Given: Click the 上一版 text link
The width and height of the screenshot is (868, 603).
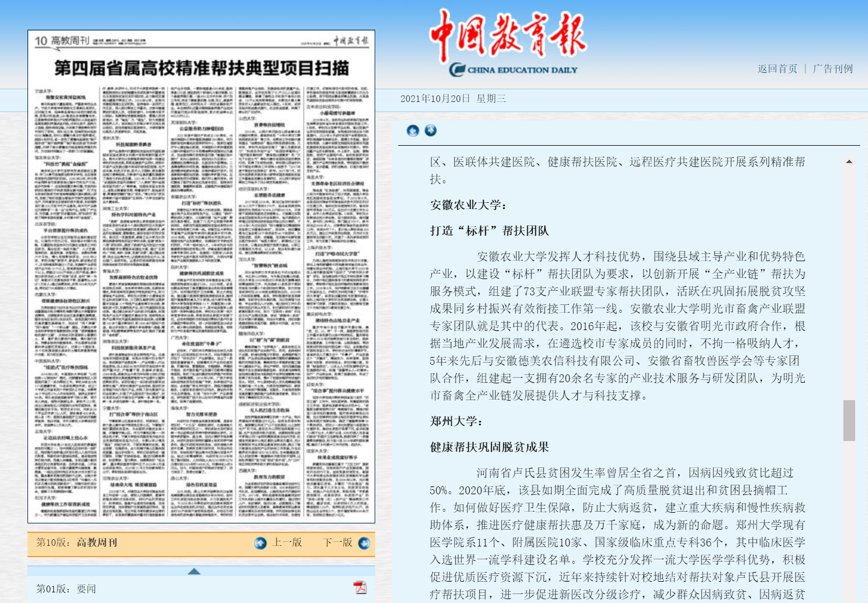Looking at the screenshot, I should (x=287, y=542).
